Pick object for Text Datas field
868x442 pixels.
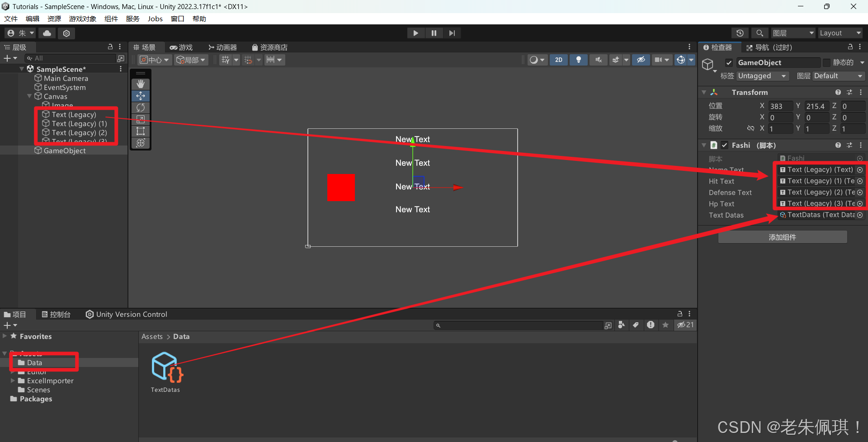coord(860,215)
